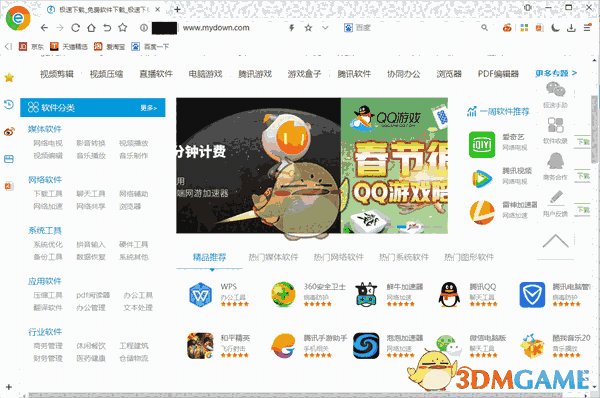Open the Tencent Video play icon
The image size is (600, 398).
tap(482, 178)
